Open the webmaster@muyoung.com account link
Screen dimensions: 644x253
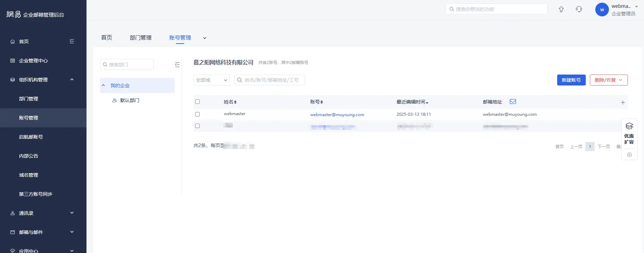pyautogui.click(x=337, y=115)
